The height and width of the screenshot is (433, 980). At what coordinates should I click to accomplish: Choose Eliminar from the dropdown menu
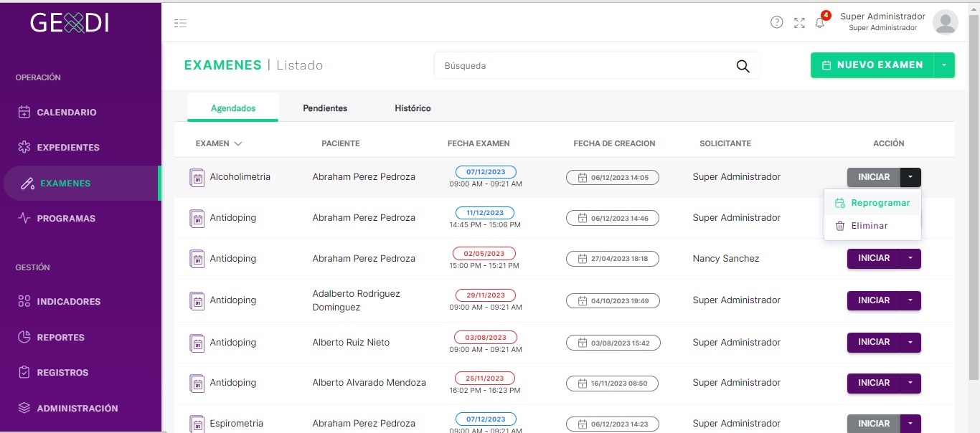point(872,226)
